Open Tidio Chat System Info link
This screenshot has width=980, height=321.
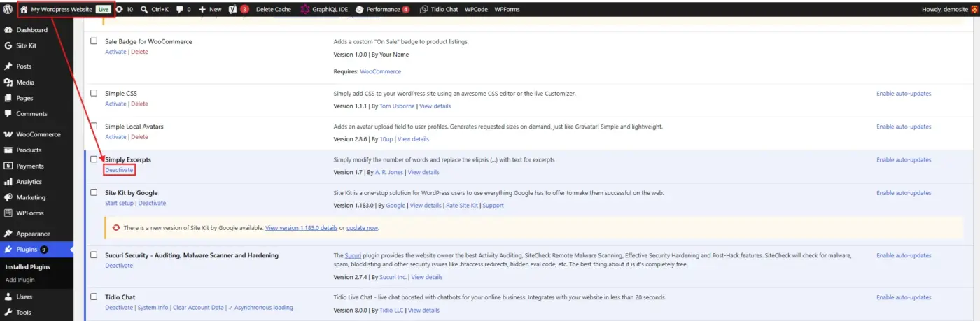(153, 308)
